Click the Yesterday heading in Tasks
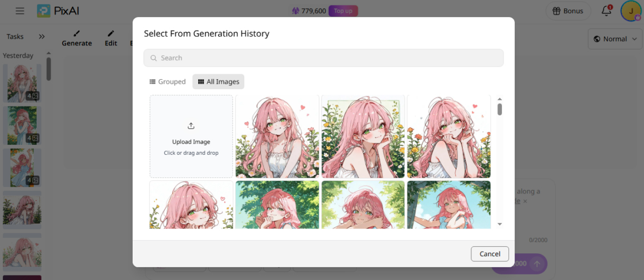The height and width of the screenshot is (280, 644). pyautogui.click(x=18, y=56)
